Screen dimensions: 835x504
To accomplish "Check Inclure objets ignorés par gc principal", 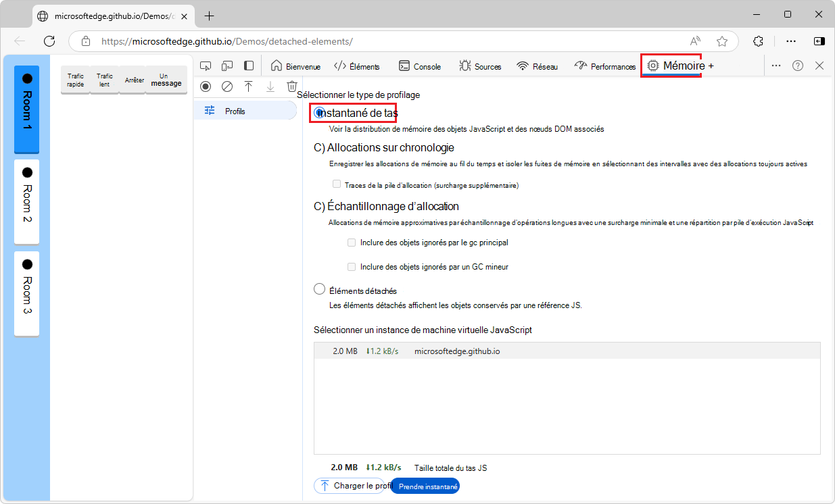I will 352,242.
